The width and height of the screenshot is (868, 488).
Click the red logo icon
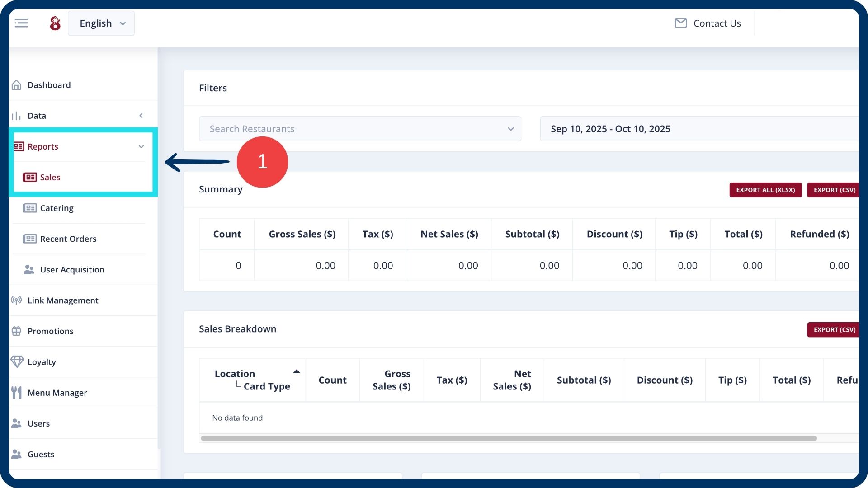[x=55, y=23]
